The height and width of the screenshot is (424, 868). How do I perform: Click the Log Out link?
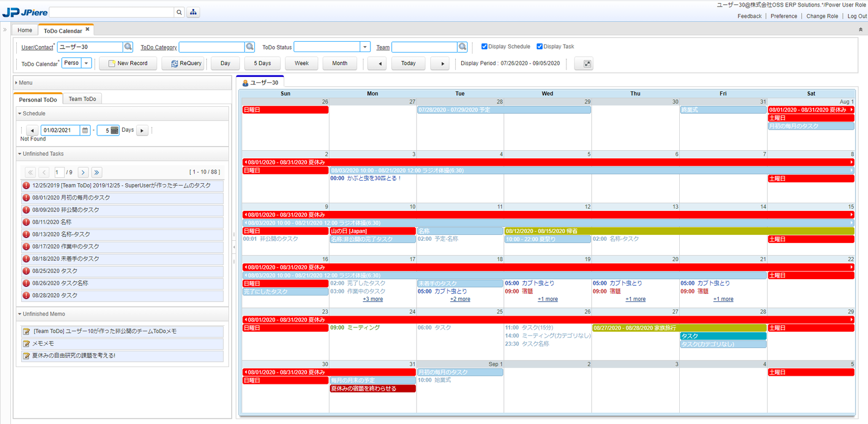[x=857, y=16]
